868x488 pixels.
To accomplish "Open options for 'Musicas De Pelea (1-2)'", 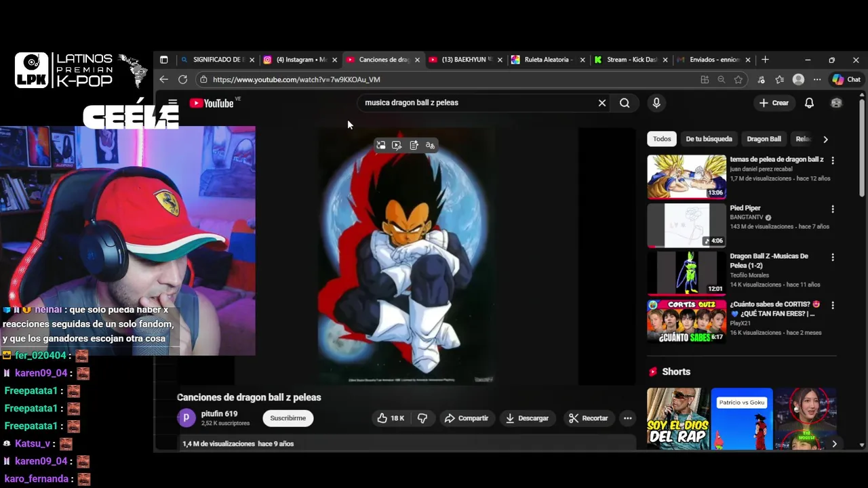I will (x=833, y=258).
